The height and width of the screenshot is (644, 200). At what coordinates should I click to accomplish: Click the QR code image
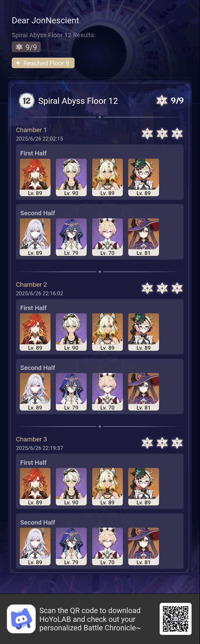coord(175,619)
